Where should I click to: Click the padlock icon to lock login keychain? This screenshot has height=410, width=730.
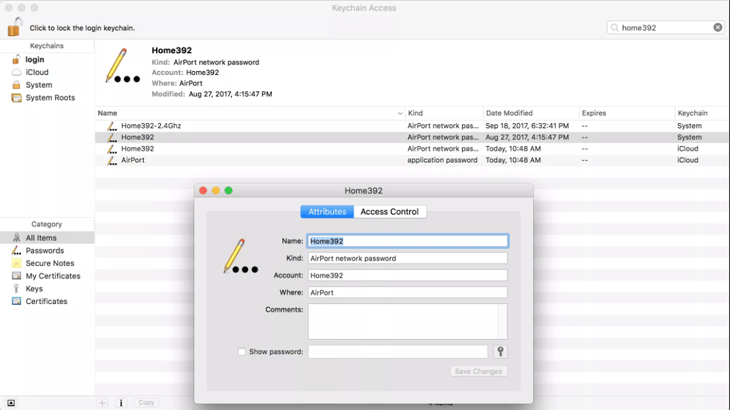pyautogui.click(x=14, y=27)
